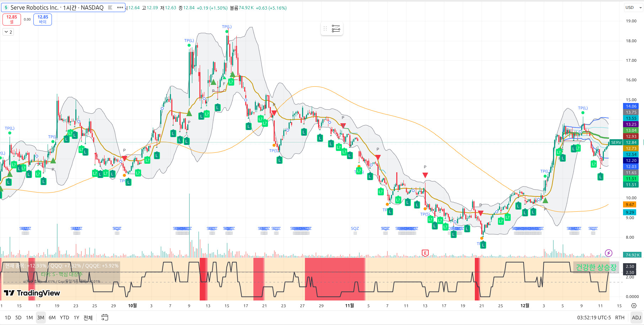Open chart settings hexagon gear icon
This screenshot has height=325, width=644.
pyautogui.click(x=634, y=306)
